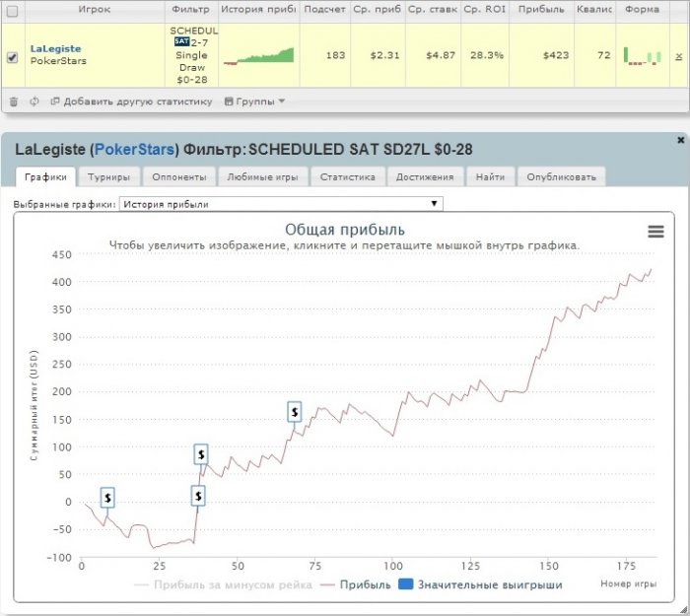Image resolution: width=690 pixels, height=616 pixels.
Task: Switch to the 'Опубликовать' tab
Action: click(x=562, y=176)
